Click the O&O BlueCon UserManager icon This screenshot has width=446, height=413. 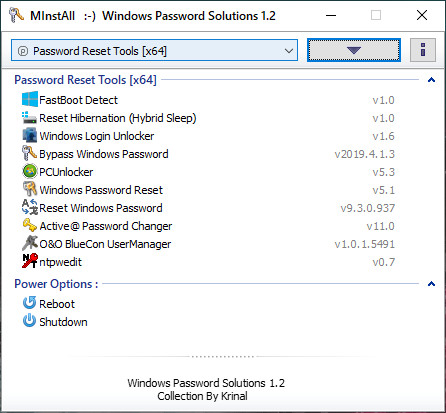[30, 244]
